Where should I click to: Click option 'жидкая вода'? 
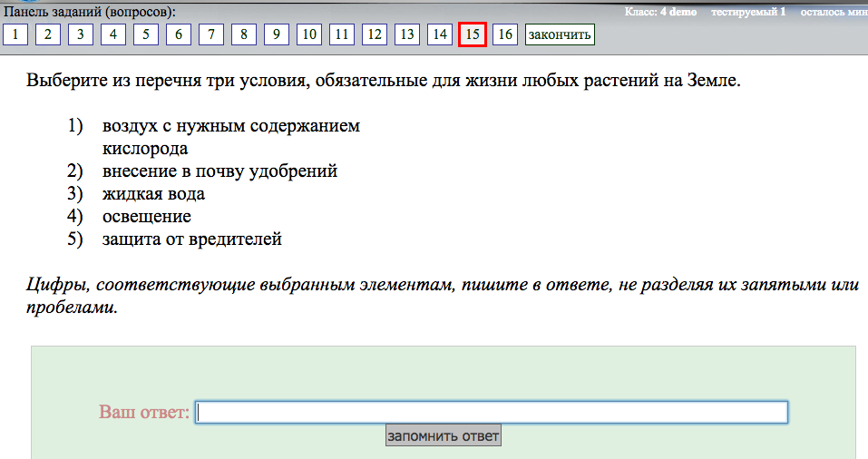[x=153, y=194]
